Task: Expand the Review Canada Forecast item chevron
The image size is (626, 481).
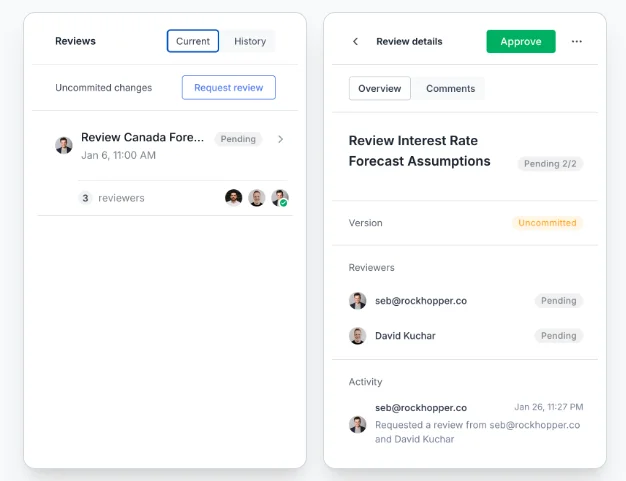Action: click(280, 139)
